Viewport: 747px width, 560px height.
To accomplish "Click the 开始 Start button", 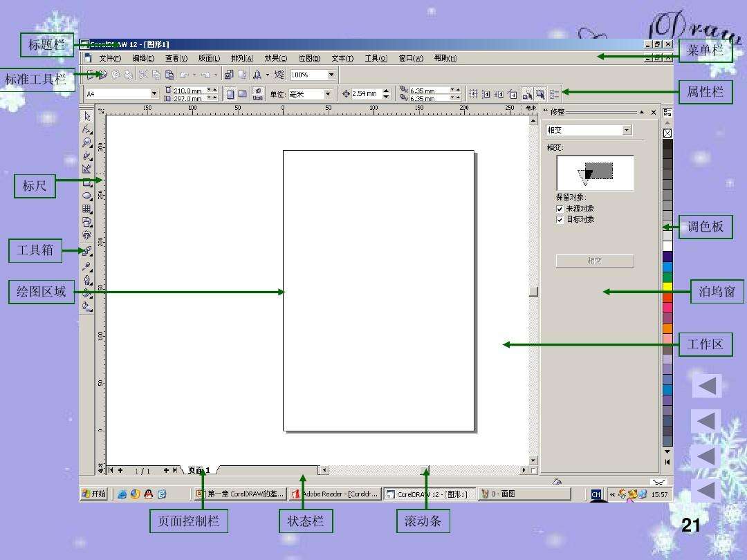I will [94, 494].
